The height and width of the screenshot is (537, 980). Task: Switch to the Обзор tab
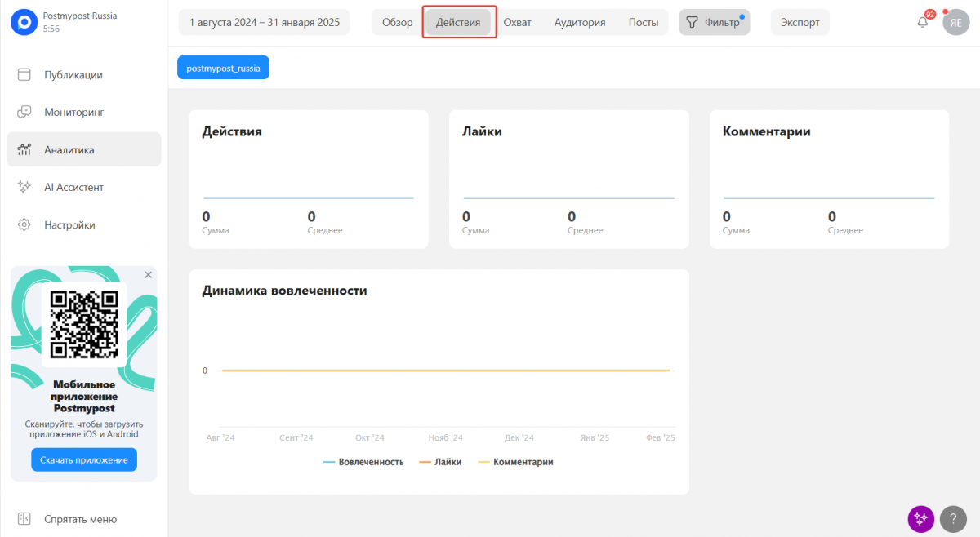(x=398, y=23)
